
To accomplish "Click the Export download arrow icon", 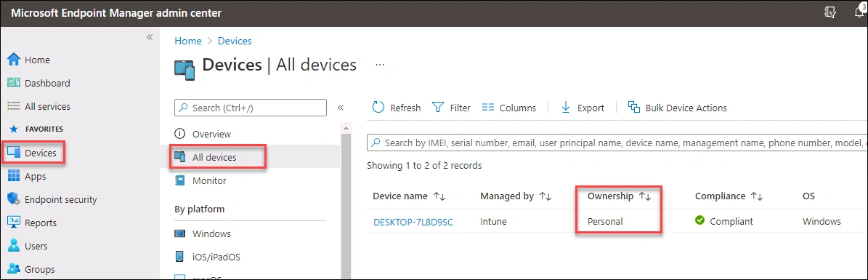I will (566, 107).
